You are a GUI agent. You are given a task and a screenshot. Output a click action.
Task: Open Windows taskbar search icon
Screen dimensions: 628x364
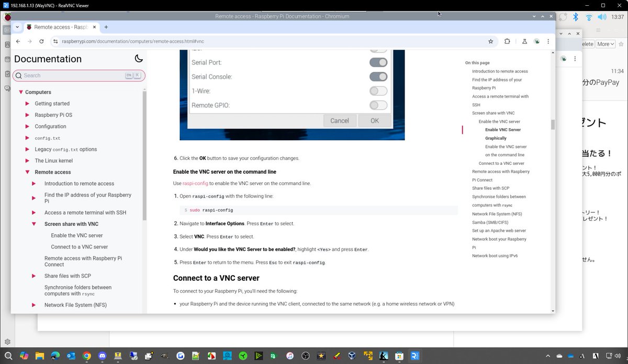[x=8, y=356]
